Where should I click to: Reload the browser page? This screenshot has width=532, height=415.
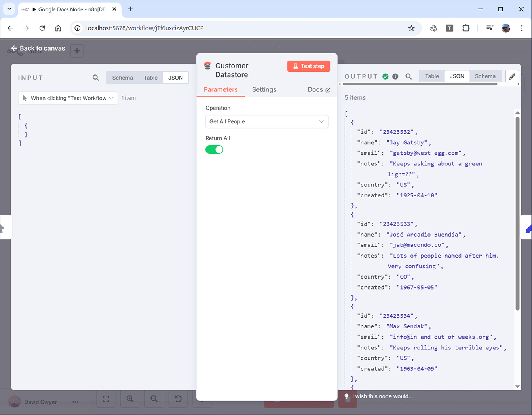point(42,28)
